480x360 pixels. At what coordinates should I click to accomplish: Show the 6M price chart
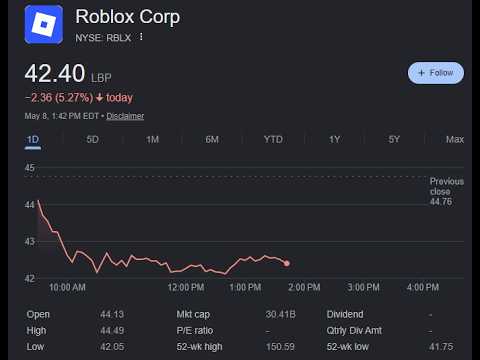212,139
